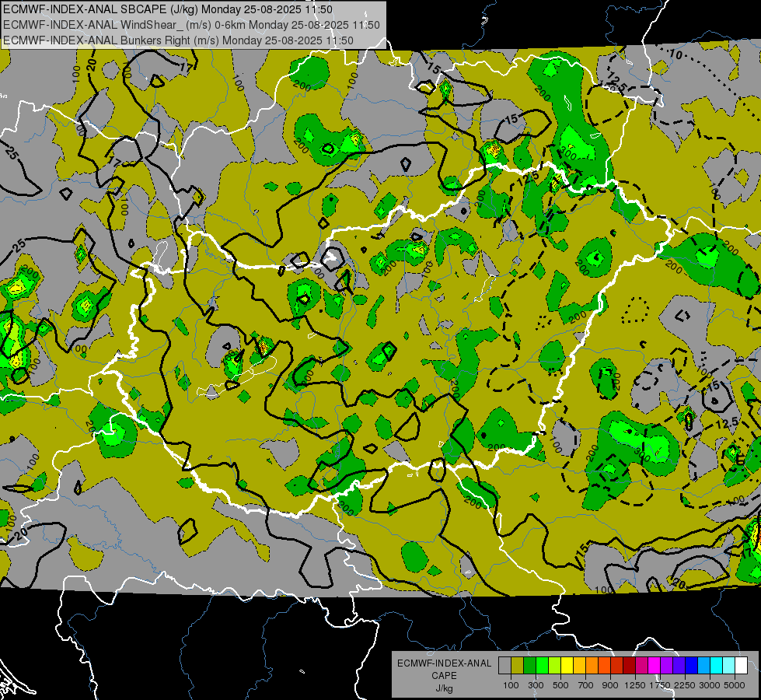The image size is (761, 700).
Task: Click the cyan legend swatch
Action: pyautogui.click(x=717, y=666)
